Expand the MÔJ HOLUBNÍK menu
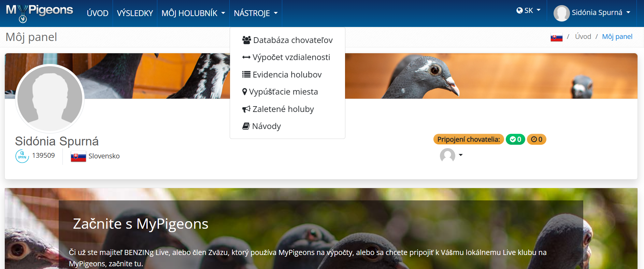644x269 pixels. (x=193, y=13)
